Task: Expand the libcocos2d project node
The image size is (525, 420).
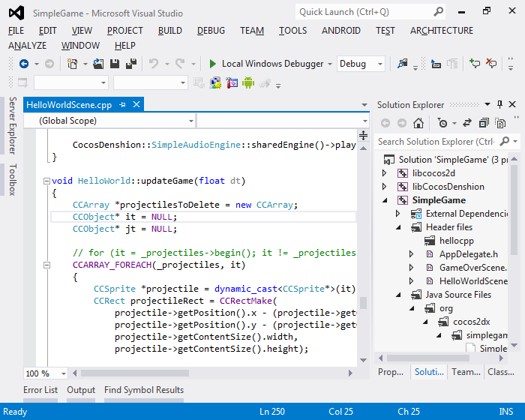Action: click(384, 173)
